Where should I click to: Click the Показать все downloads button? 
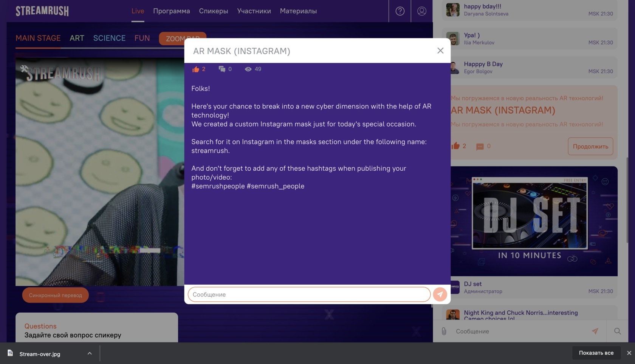pyautogui.click(x=596, y=353)
